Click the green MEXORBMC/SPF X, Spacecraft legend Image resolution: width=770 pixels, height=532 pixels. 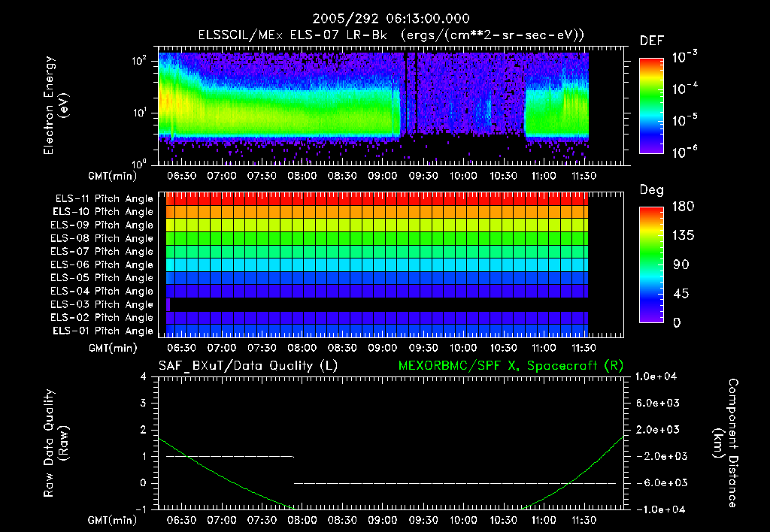[x=511, y=366]
